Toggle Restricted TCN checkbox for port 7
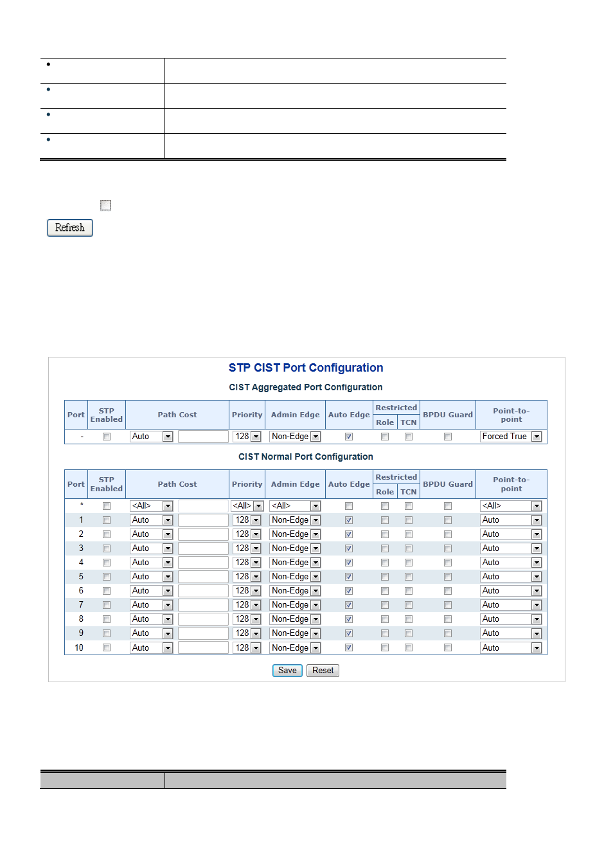 [409, 605]
